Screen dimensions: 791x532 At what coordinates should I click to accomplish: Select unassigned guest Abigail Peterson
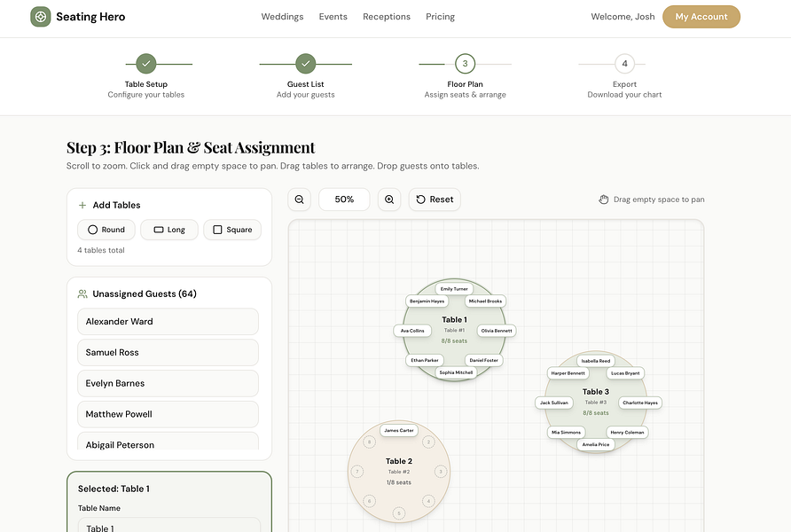(x=168, y=442)
